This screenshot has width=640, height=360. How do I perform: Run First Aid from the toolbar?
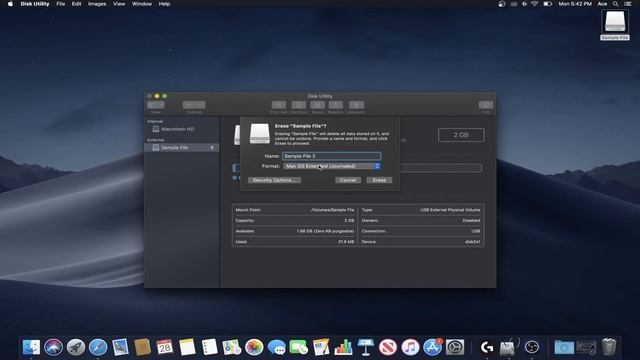click(x=279, y=105)
